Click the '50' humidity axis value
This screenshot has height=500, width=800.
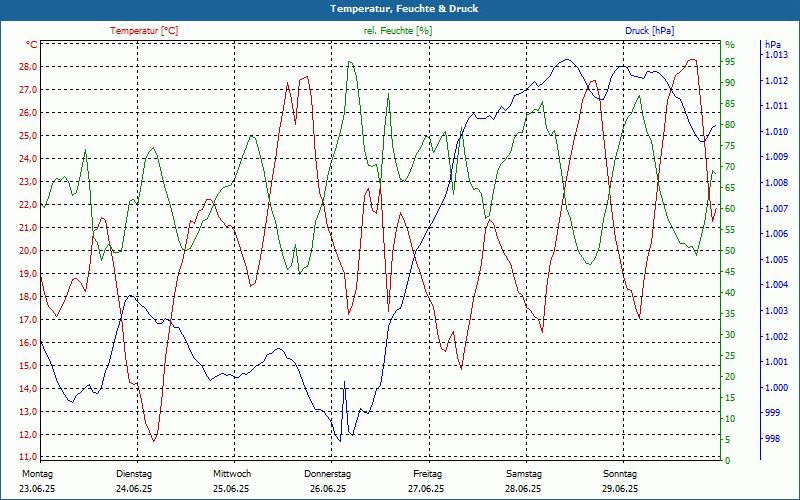[730, 251]
